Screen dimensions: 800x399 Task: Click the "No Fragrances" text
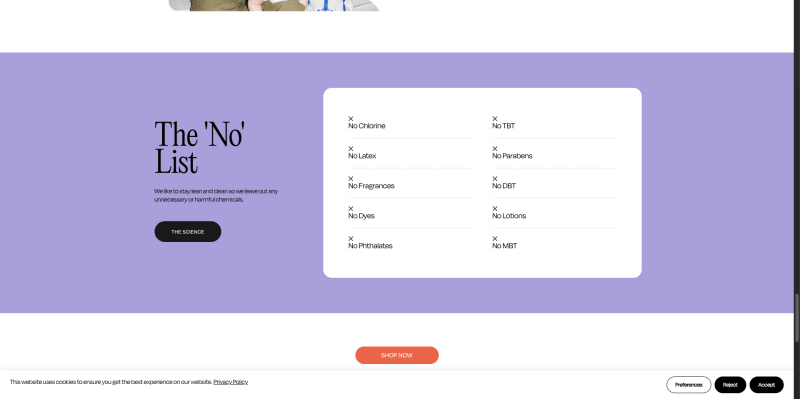click(371, 186)
